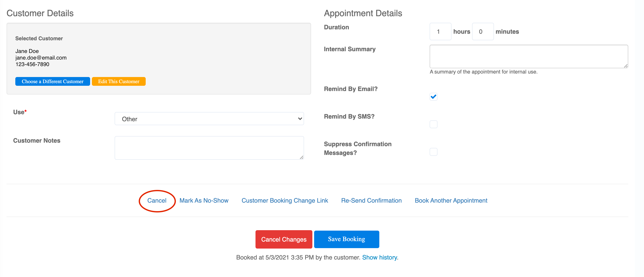Image resolution: width=644 pixels, height=277 pixels.
Task: Click Choose a Different Customer button
Action: click(52, 81)
